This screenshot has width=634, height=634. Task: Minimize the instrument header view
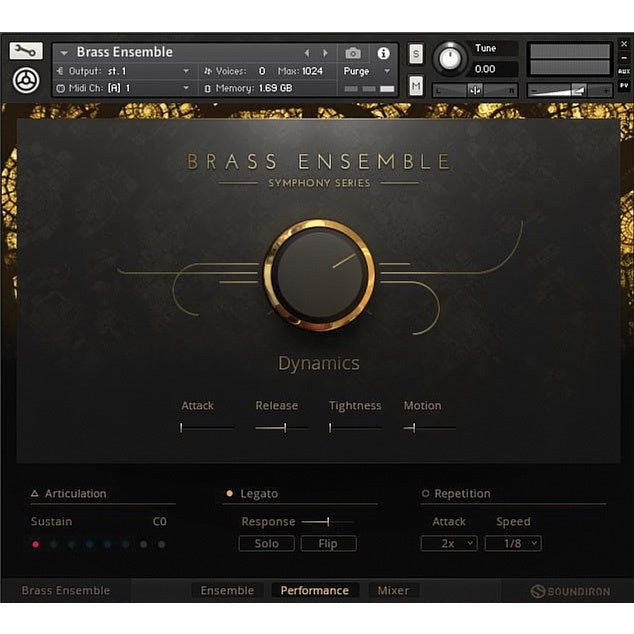[624, 58]
